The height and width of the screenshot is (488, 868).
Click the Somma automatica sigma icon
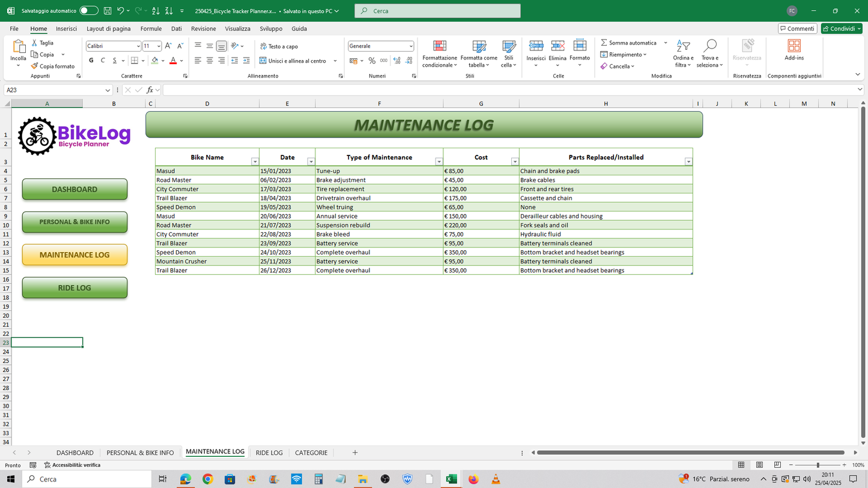[604, 43]
